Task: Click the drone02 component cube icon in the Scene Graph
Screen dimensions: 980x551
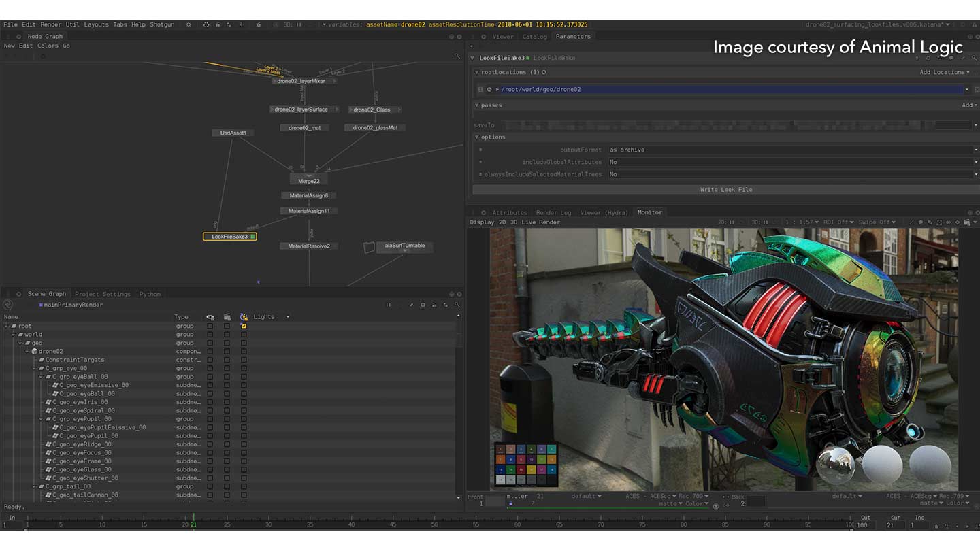Action: tap(35, 351)
